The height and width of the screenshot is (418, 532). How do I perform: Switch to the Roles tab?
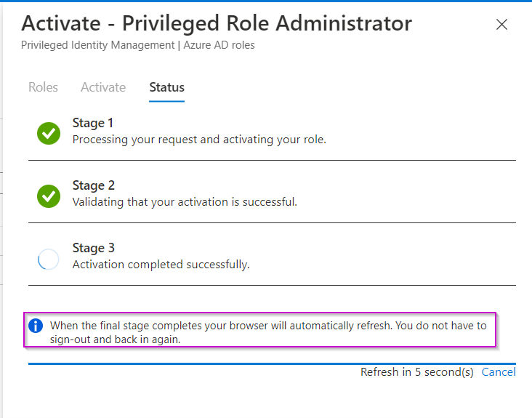(x=43, y=87)
